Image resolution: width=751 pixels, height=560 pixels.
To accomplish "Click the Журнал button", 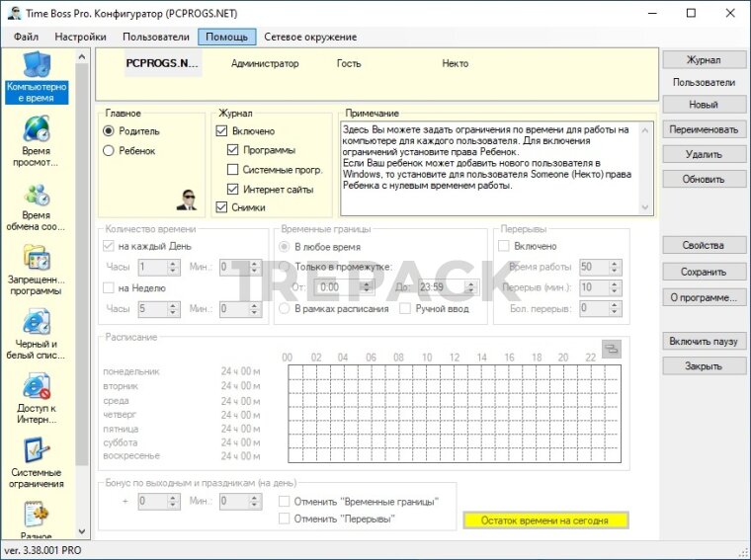I will click(x=704, y=60).
